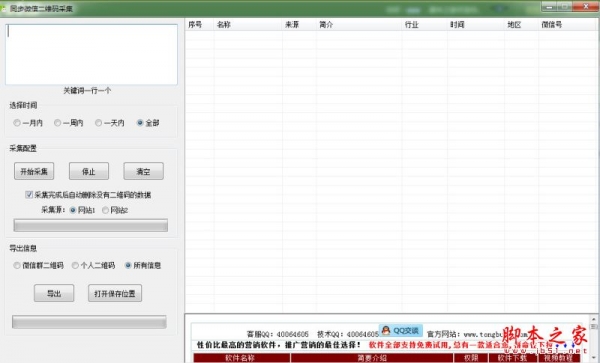Image resolution: width=600 pixels, height=363 pixels.
Task: Select the 全部 time option
Action: coord(140,123)
